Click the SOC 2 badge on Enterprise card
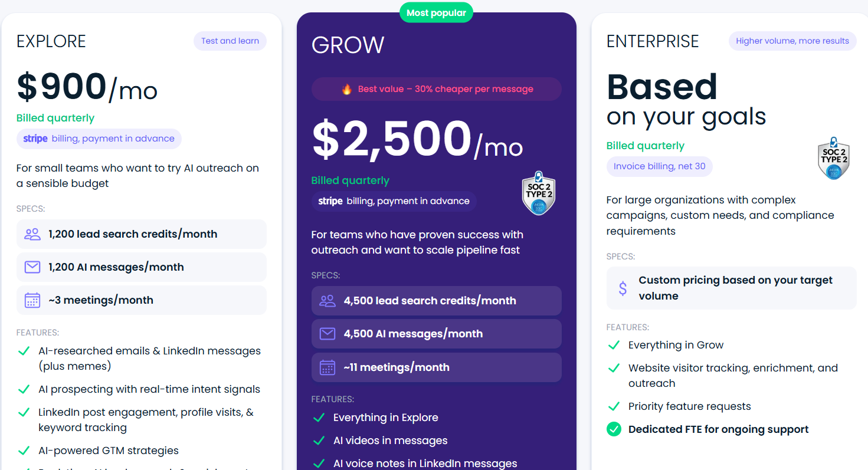 click(x=833, y=158)
